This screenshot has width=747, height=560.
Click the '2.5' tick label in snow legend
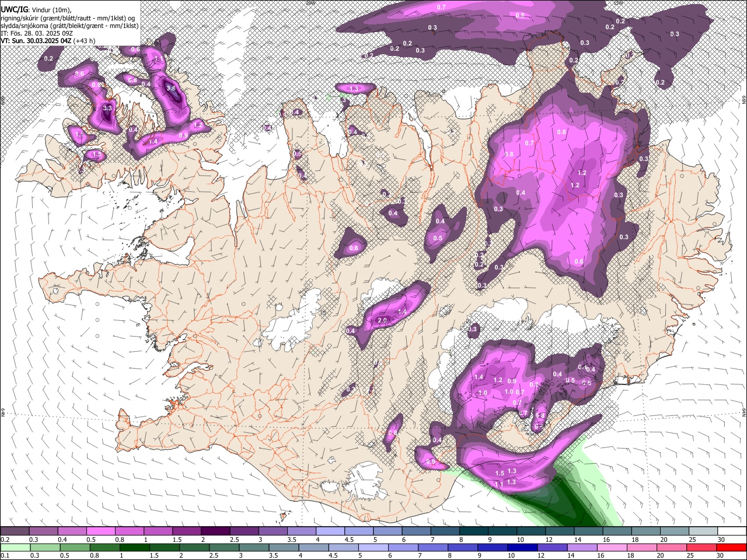pyautogui.click(x=234, y=540)
